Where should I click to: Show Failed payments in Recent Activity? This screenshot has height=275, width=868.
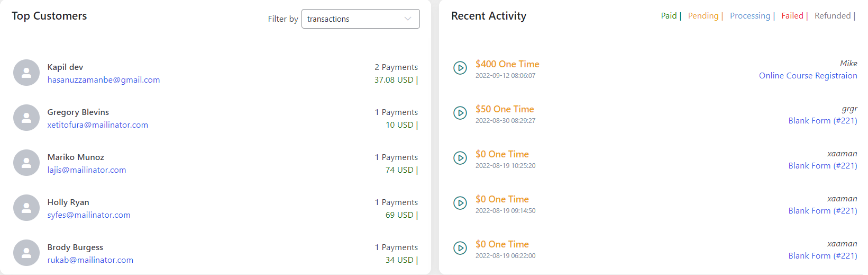point(792,16)
